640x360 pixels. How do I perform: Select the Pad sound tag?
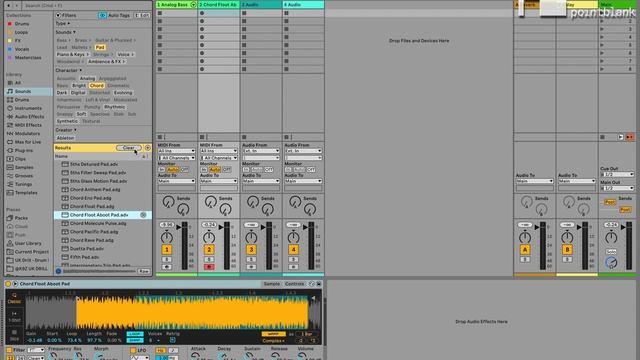100,47
